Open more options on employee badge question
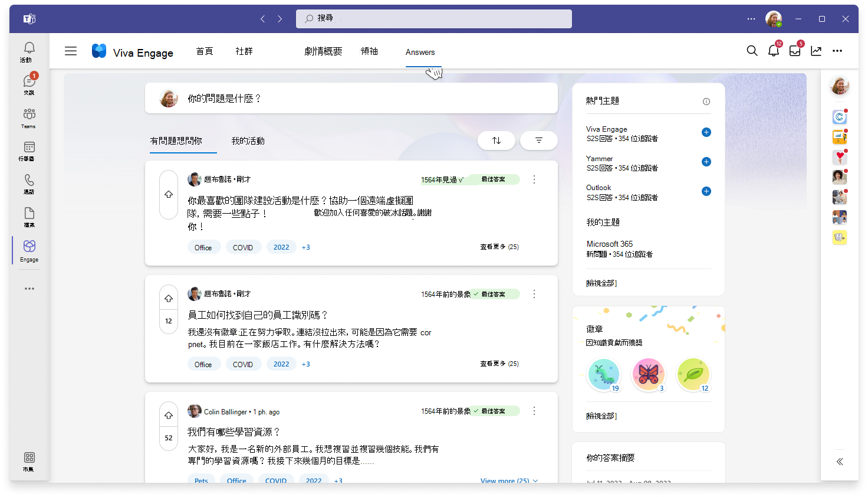 coord(534,294)
